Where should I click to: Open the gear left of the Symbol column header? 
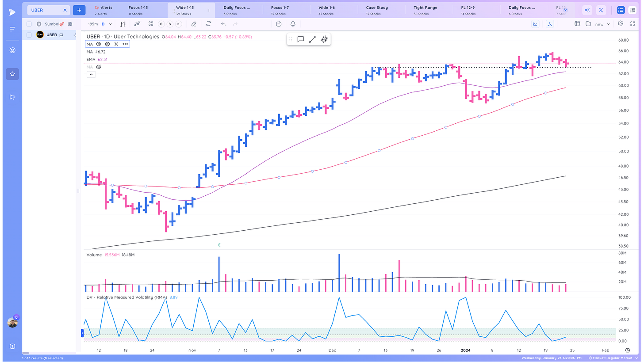tap(39, 24)
